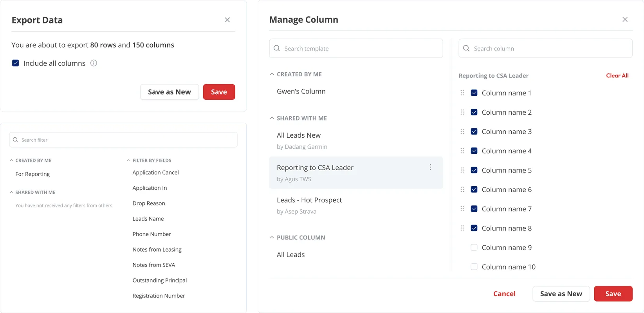Grab drag handle of Column name 3
This screenshot has height=313, width=644.
tap(462, 131)
